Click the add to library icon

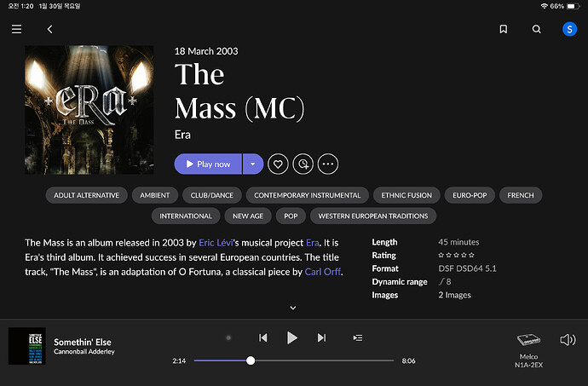[x=303, y=164]
